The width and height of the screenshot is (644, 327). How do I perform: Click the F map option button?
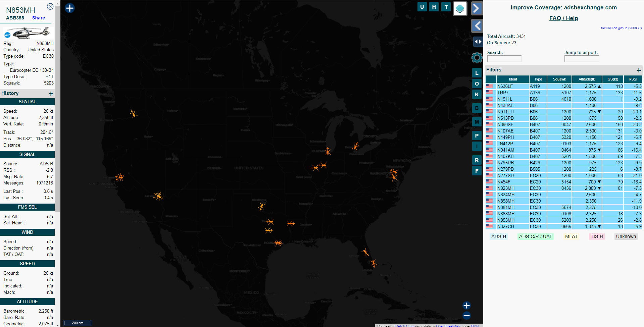[x=477, y=171]
